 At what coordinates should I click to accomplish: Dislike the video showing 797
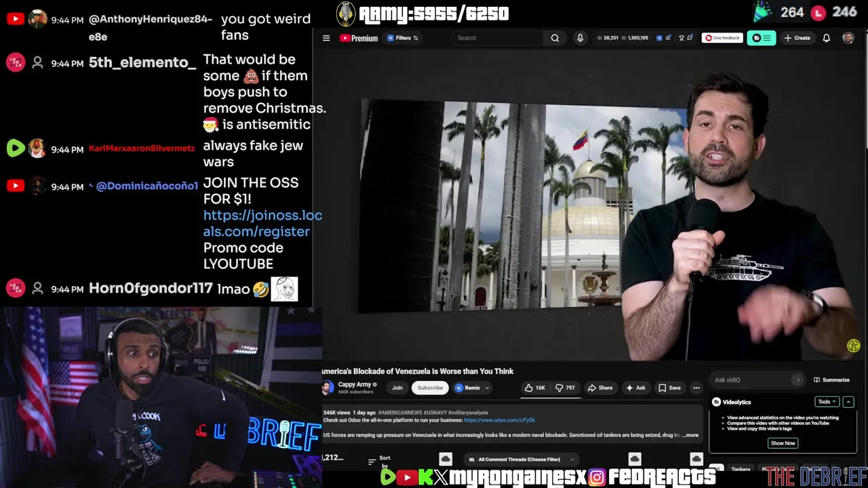coord(565,388)
